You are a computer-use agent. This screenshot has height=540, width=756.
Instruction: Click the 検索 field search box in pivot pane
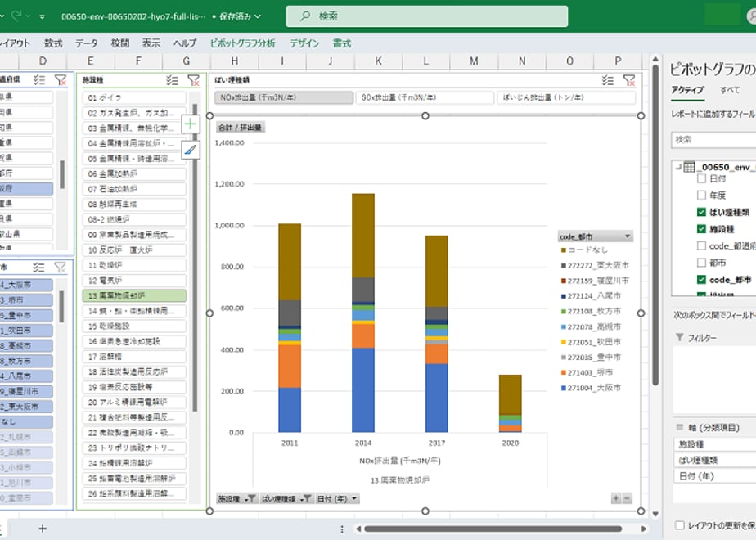(x=713, y=140)
